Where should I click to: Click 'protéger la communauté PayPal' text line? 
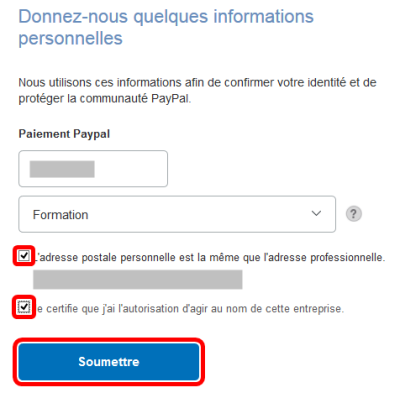(105, 99)
